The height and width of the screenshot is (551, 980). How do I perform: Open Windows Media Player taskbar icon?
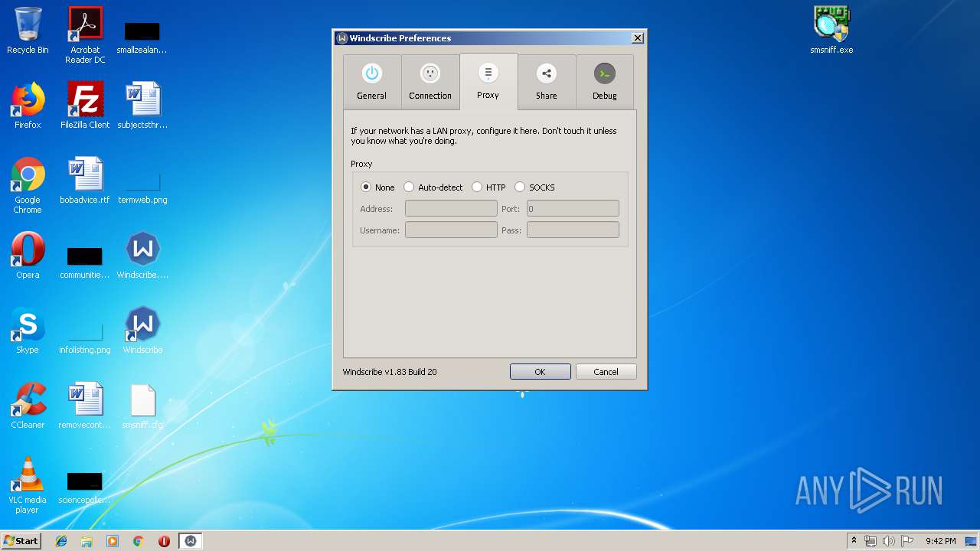pyautogui.click(x=113, y=540)
